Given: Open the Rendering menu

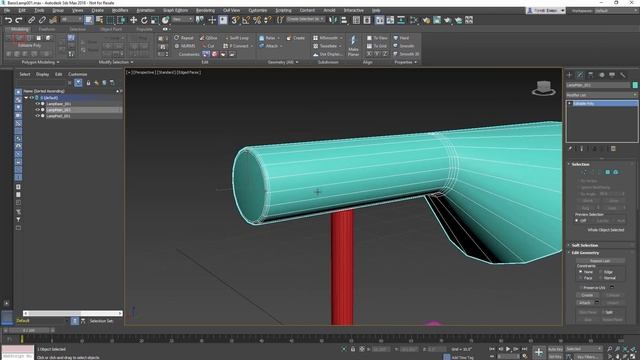Looking at the screenshot, I should click(205, 10).
